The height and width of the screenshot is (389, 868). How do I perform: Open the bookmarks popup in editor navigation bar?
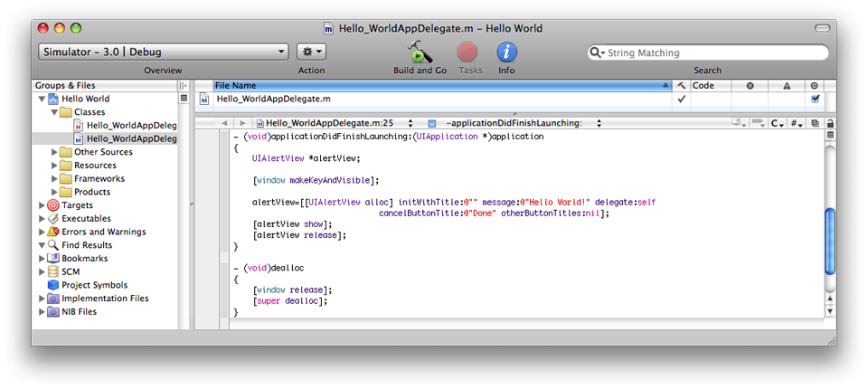click(739, 123)
